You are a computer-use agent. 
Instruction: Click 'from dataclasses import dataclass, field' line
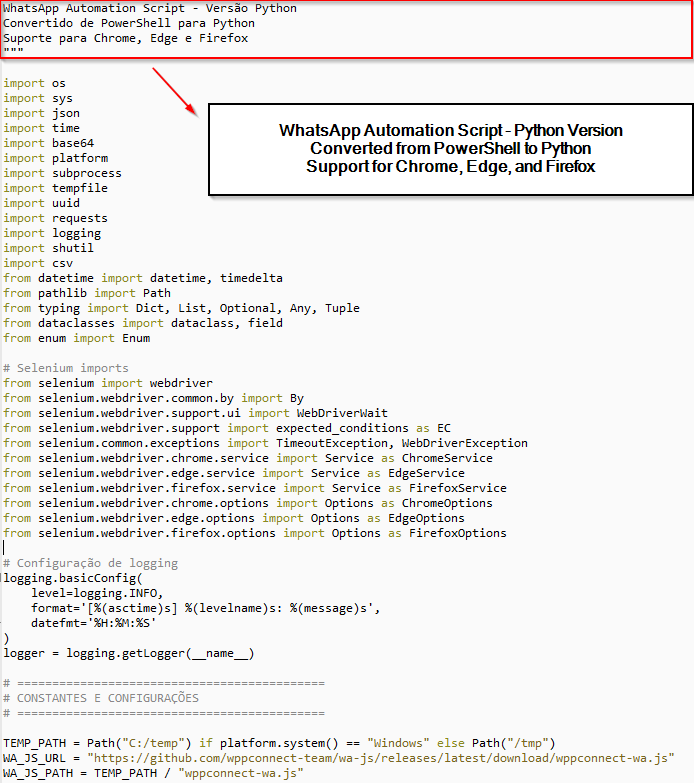pos(143,323)
